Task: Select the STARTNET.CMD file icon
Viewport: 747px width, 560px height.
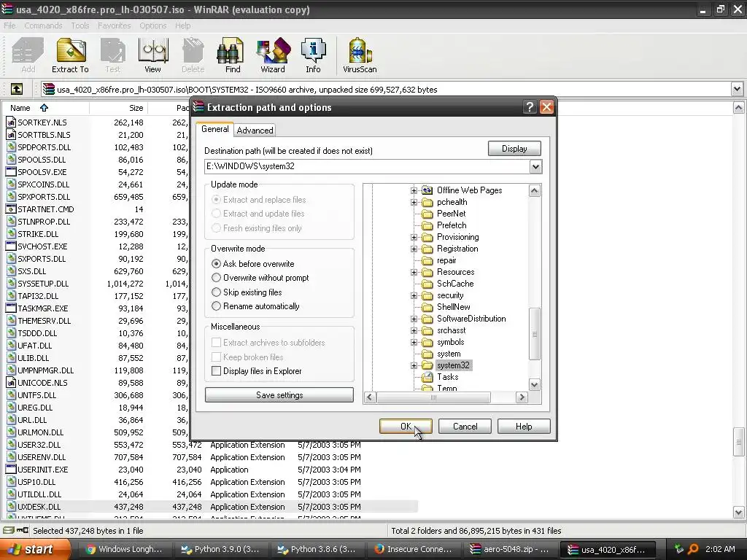Action: (10, 209)
